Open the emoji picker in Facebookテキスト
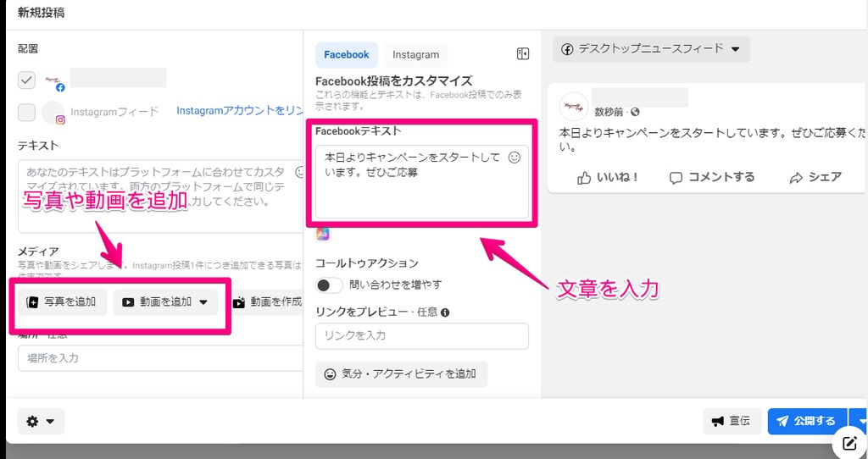868x459 pixels. [x=515, y=158]
